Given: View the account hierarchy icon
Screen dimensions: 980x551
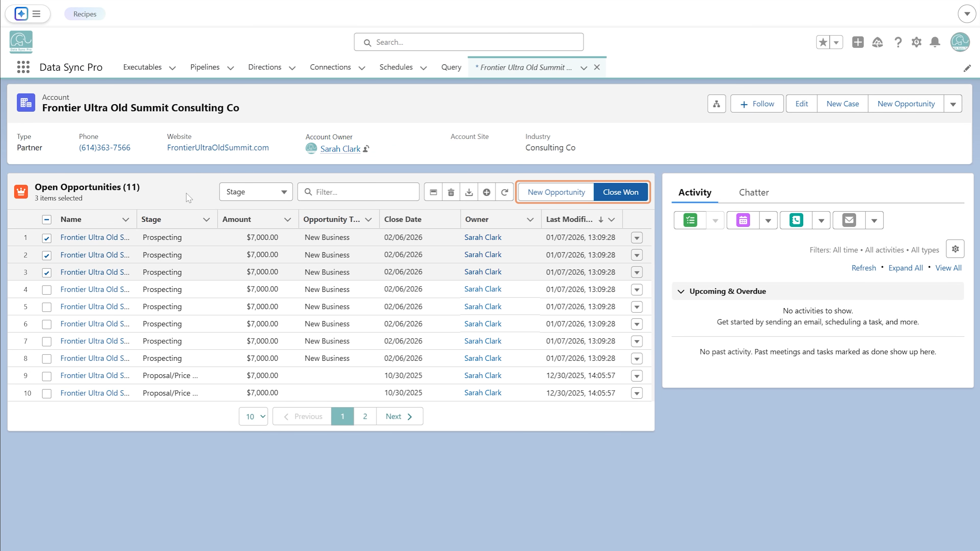Looking at the screenshot, I should (x=716, y=104).
